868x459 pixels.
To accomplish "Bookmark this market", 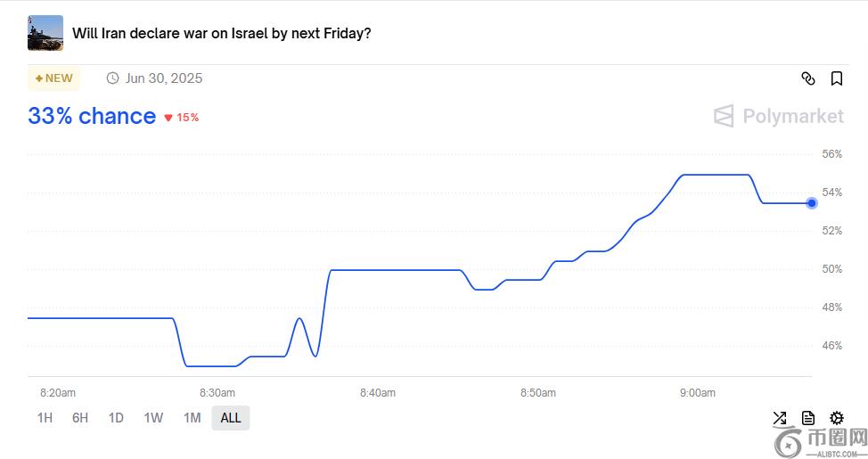I will pyautogui.click(x=837, y=78).
